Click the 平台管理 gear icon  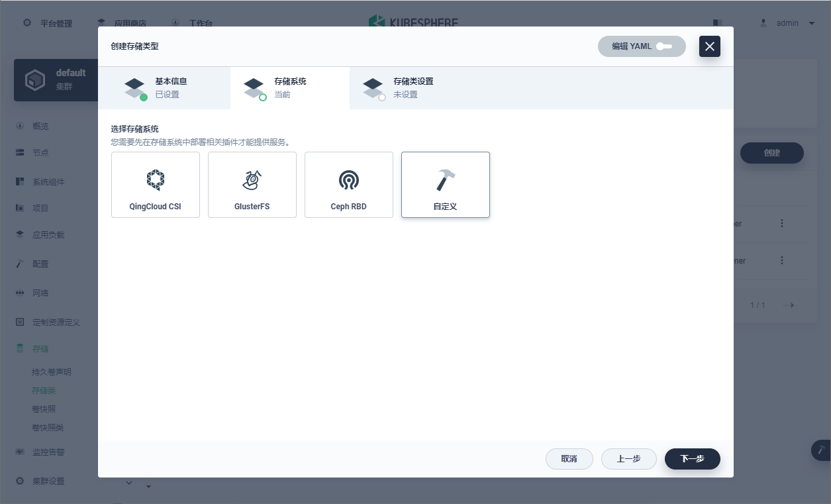[27, 23]
